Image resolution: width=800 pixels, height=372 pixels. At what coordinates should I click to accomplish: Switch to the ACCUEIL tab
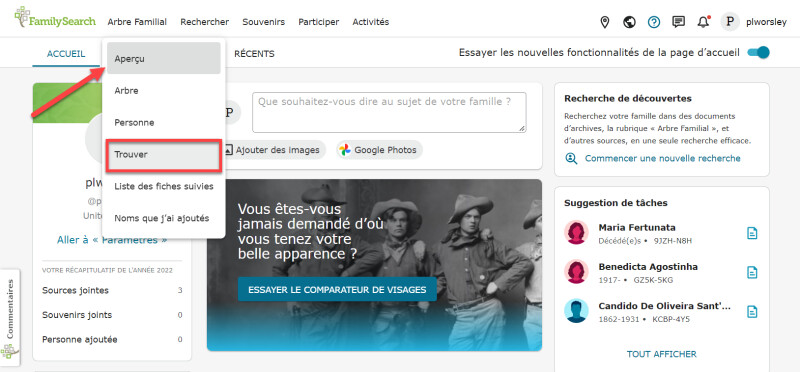click(x=66, y=54)
